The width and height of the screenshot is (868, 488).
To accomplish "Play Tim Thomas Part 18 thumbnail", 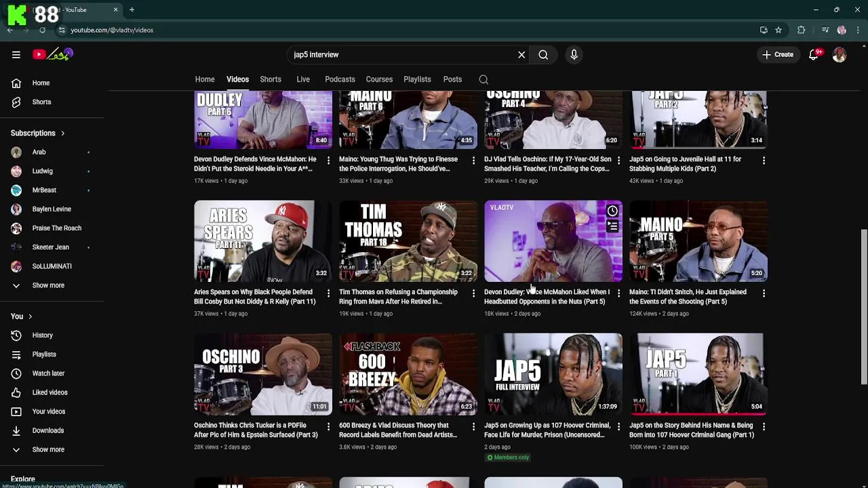I will [x=408, y=241].
